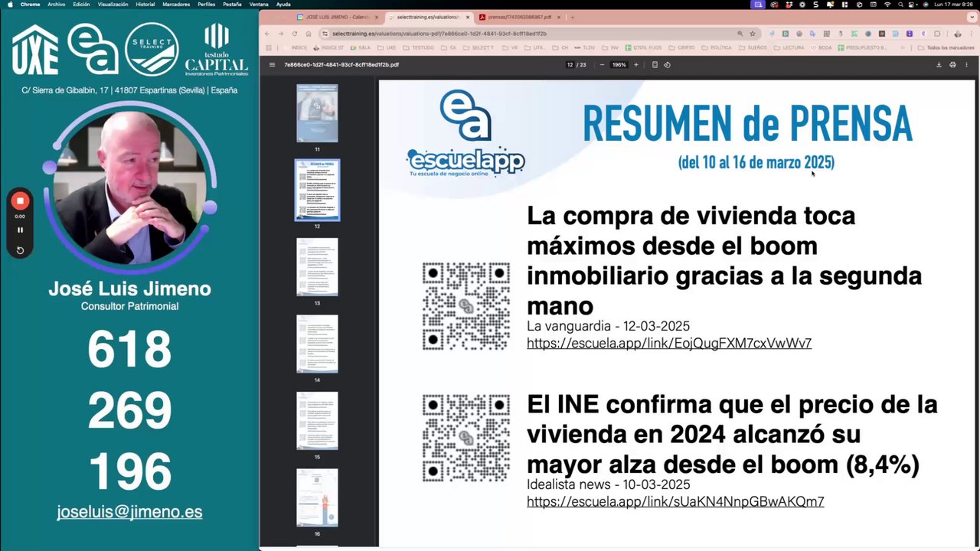Open the CRIPTO bookmark folder
Image resolution: width=980 pixels, height=551 pixels.
pyautogui.click(x=683, y=47)
